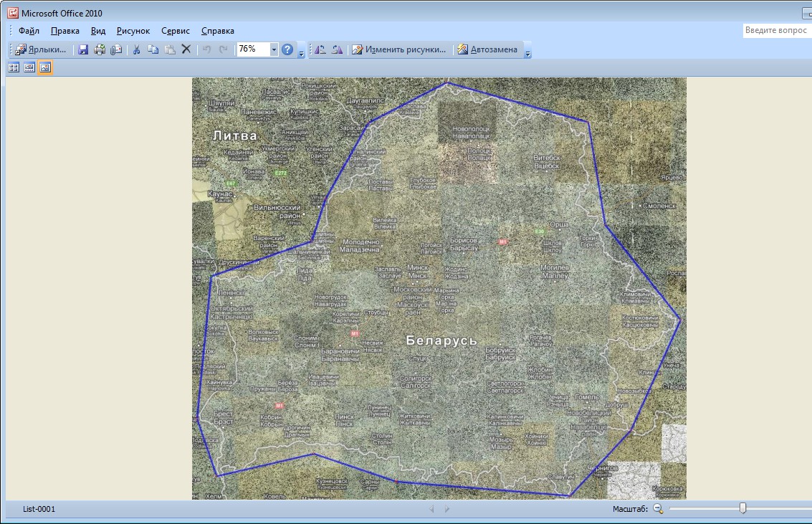The width and height of the screenshot is (812, 524).
Task: Rotate picture right using toolbar icon
Action: (337, 49)
